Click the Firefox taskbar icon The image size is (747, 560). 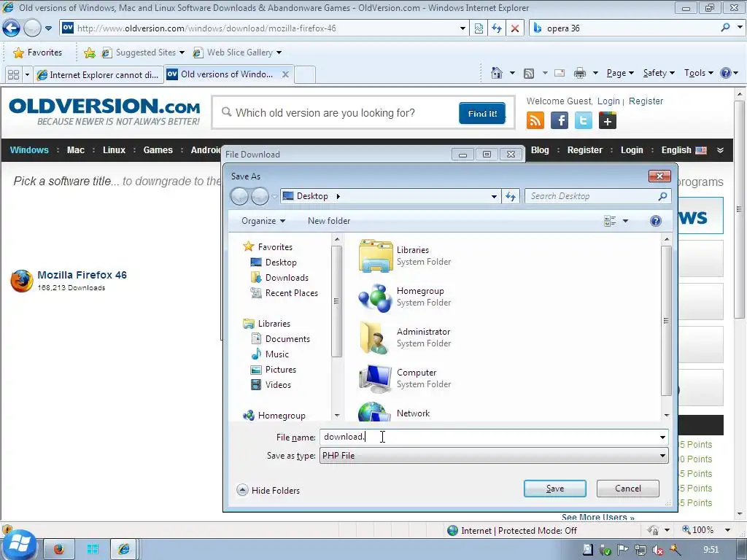point(58,549)
